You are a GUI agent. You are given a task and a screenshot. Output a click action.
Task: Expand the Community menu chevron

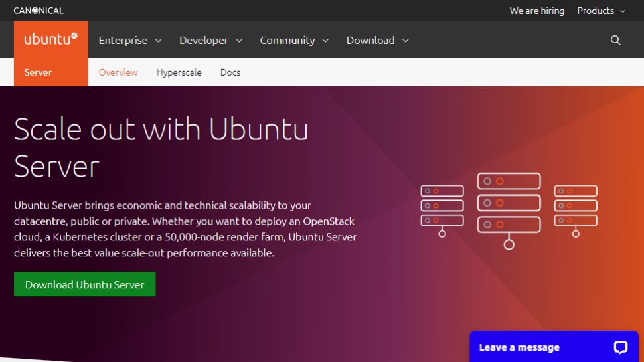point(325,41)
